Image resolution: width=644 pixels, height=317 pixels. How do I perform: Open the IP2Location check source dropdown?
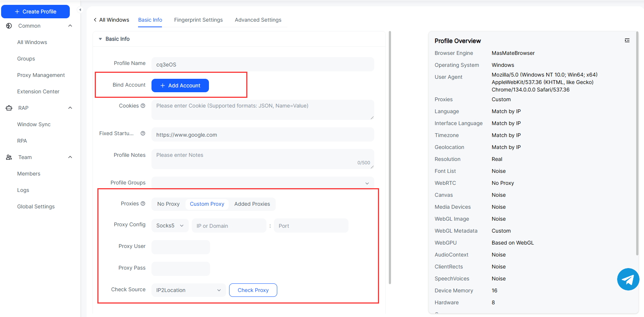pyautogui.click(x=188, y=290)
